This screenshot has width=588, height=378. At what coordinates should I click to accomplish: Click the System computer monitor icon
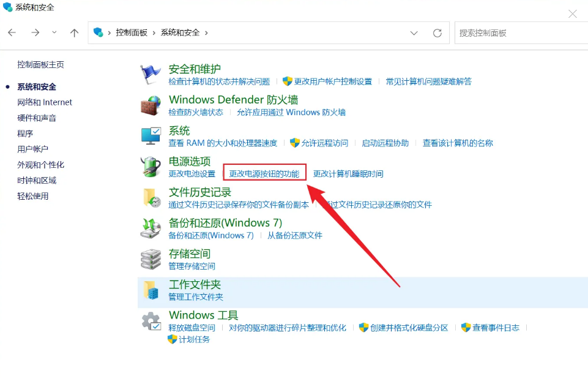click(x=151, y=136)
